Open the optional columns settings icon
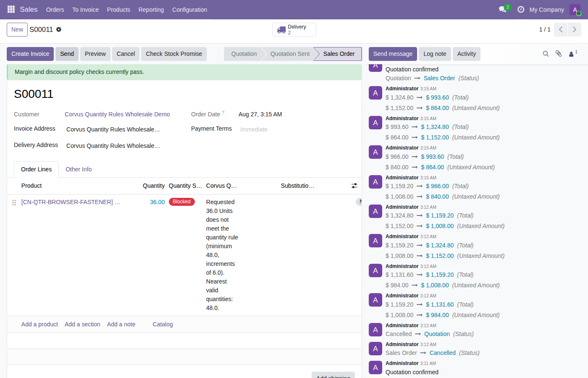 click(354, 186)
